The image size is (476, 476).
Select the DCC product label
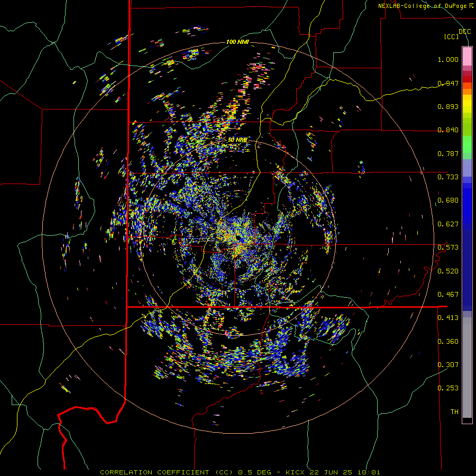click(x=465, y=32)
